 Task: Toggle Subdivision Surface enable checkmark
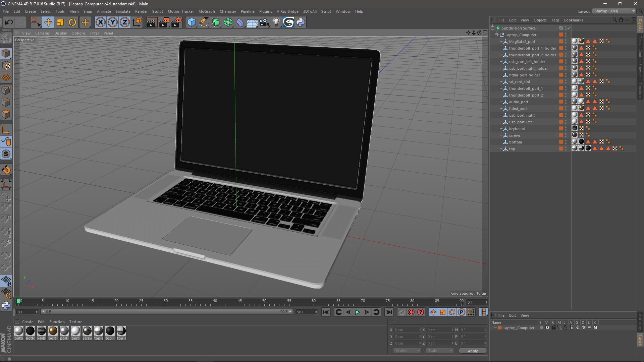tap(569, 28)
